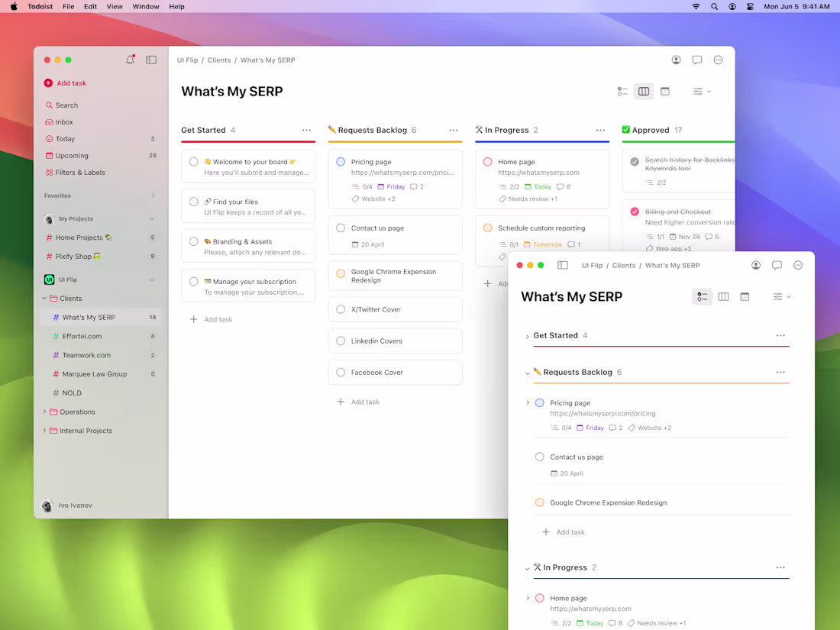
Task: Switch to Board view in the front window
Action: click(x=723, y=296)
